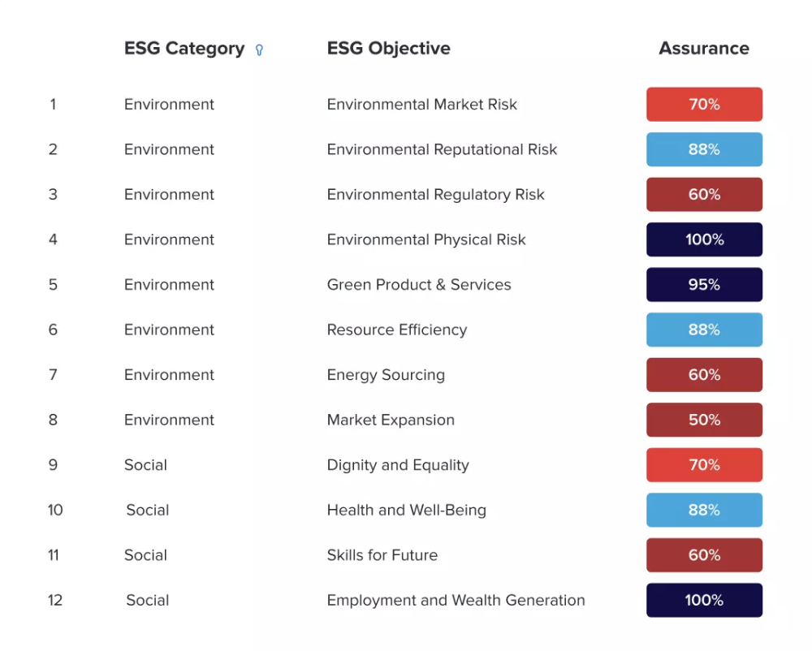Click row number 5 in the table
The height and width of the screenshot is (651, 812).
(x=53, y=284)
